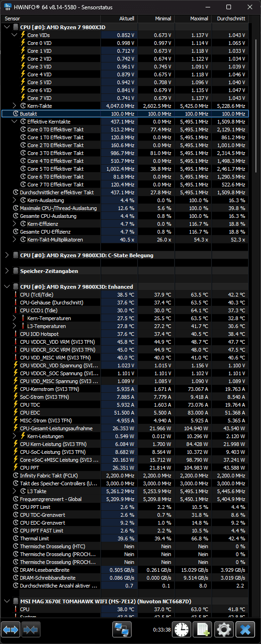Image resolution: width=261 pixels, height=644 pixels.
Task: Open the remote network monitoring icon
Action: [x=122, y=630]
